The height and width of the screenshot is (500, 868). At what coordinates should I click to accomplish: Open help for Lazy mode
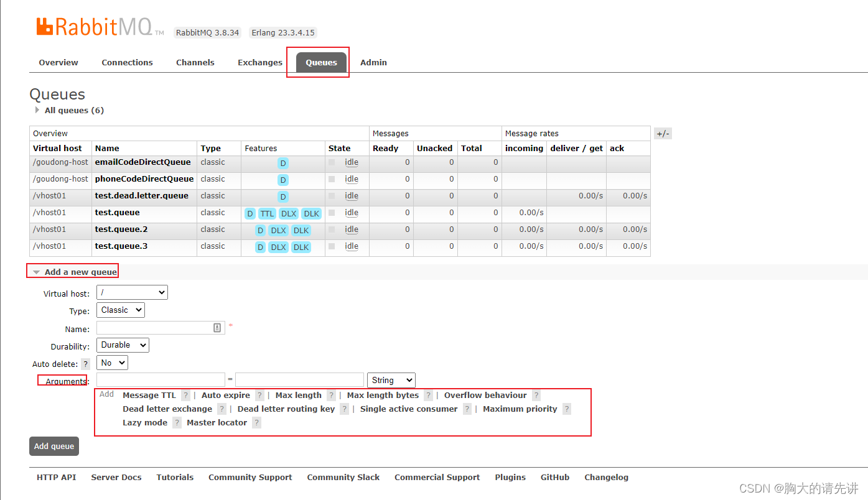tap(177, 423)
